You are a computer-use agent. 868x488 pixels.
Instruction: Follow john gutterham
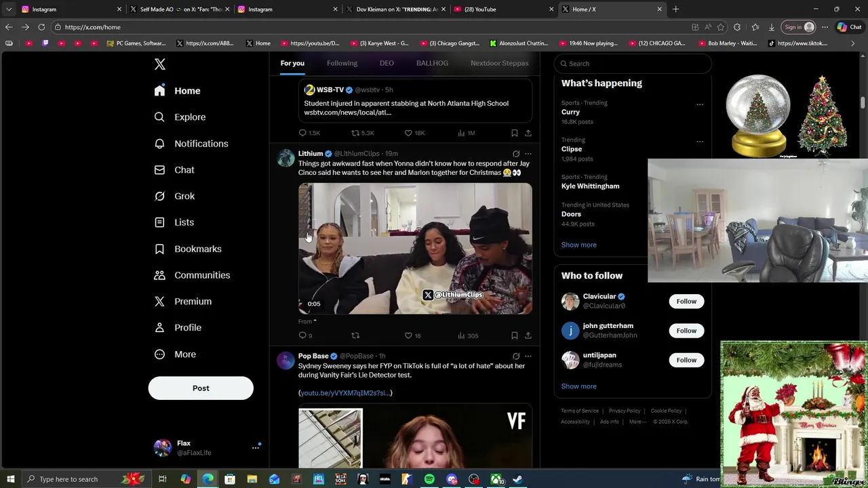point(686,331)
